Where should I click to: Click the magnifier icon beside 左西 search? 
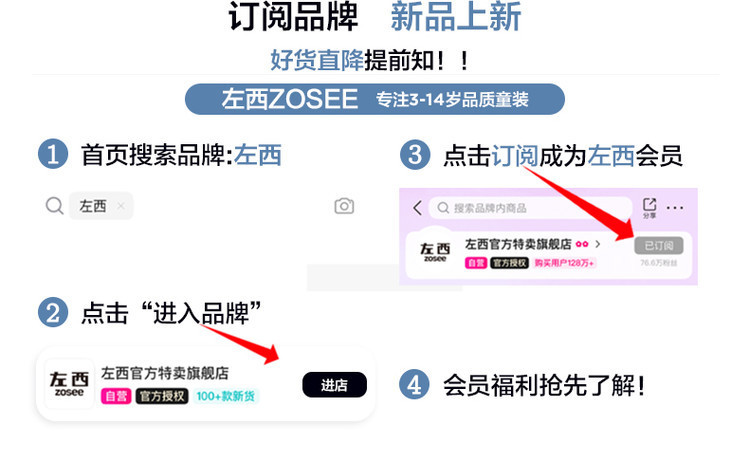[54, 206]
